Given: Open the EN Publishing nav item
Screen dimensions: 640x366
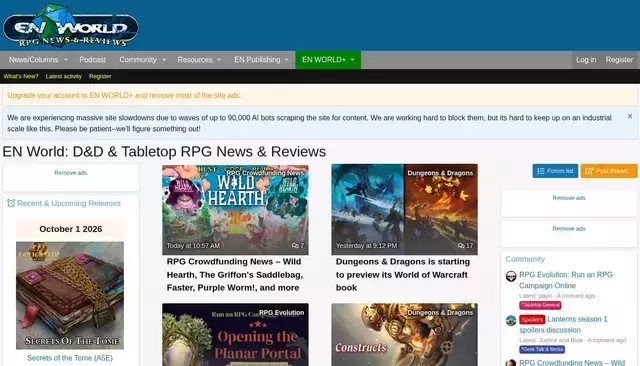Looking at the screenshot, I should coord(257,60).
